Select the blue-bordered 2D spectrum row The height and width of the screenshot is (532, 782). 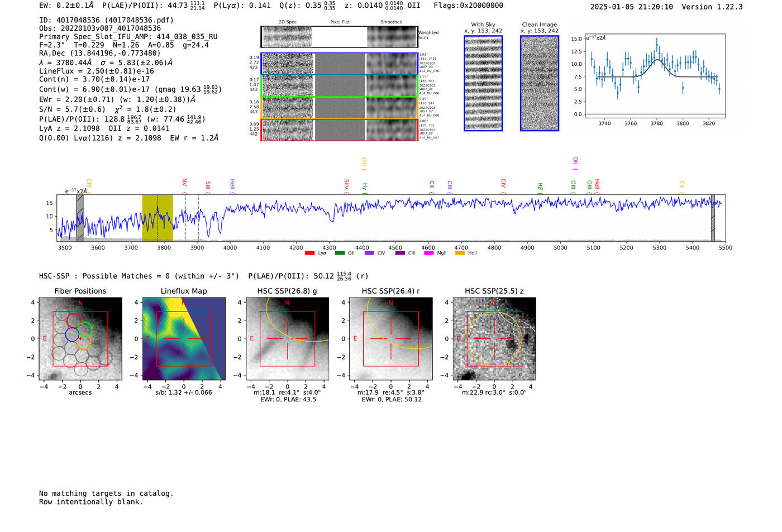coord(340,64)
